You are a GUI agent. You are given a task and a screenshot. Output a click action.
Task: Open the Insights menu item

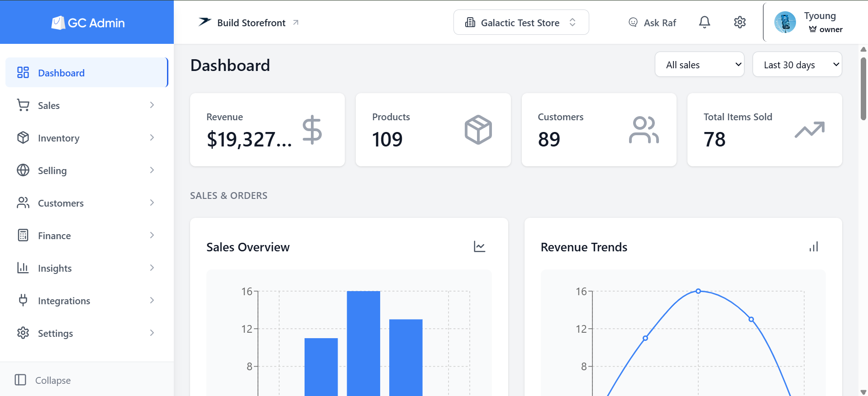[86, 268]
